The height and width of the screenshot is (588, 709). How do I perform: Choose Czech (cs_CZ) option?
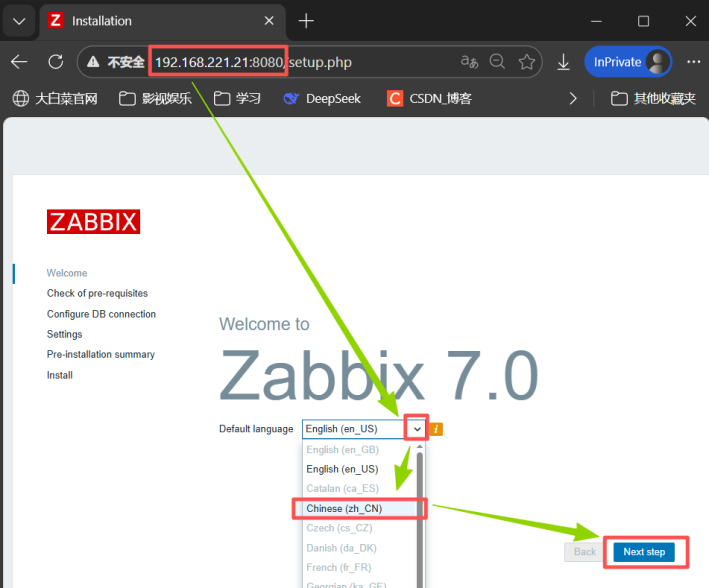pos(359,528)
